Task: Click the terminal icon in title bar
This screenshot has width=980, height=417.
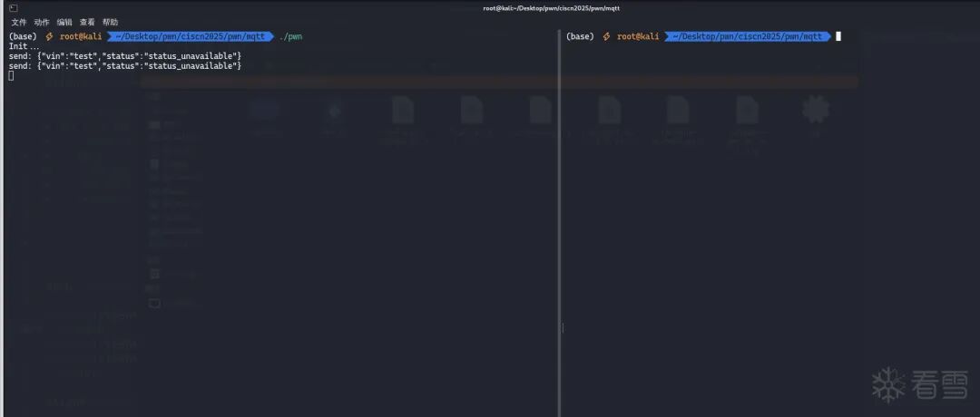Action: [x=13, y=8]
